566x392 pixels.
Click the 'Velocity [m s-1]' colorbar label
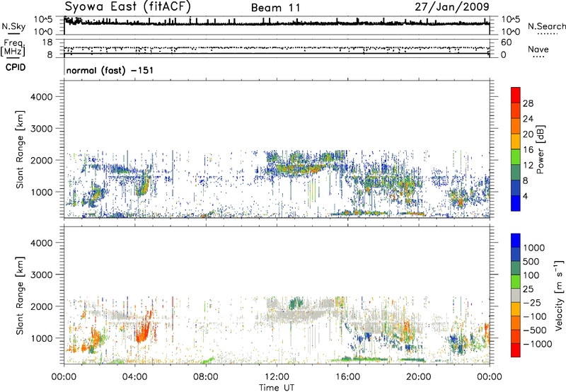[x=559, y=295]
